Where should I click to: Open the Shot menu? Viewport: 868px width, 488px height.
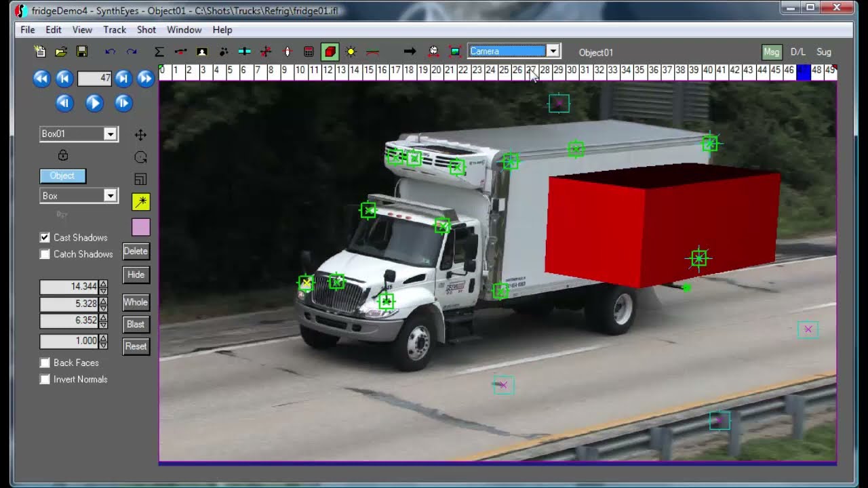click(146, 30)
